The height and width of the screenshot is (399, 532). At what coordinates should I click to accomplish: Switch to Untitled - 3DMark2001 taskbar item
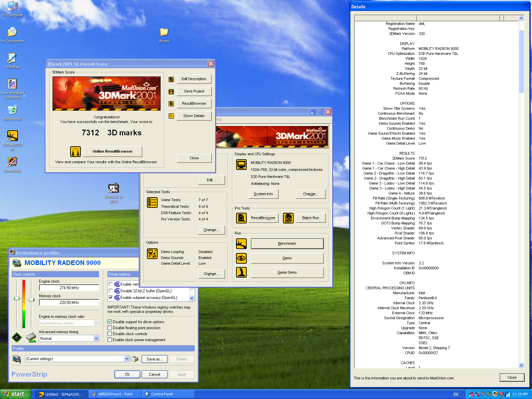pyautogui.click(x=62, y=394)
